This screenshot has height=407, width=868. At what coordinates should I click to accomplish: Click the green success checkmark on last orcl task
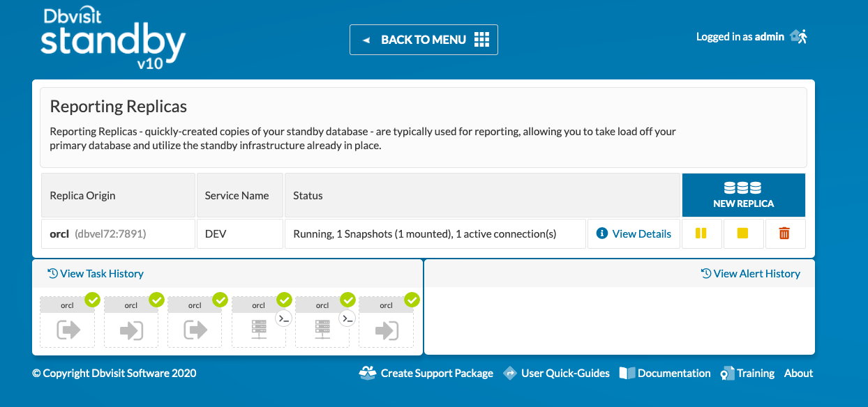point(412,300)
